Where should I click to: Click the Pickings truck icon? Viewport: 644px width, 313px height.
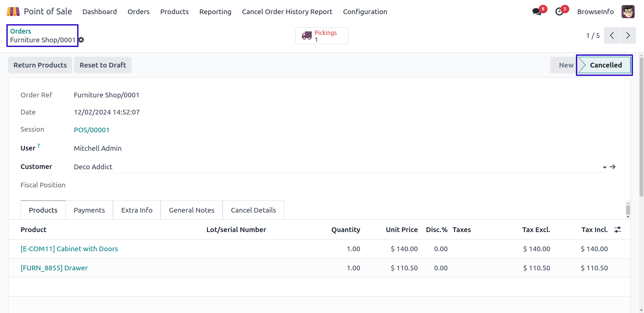coord(307,36)
